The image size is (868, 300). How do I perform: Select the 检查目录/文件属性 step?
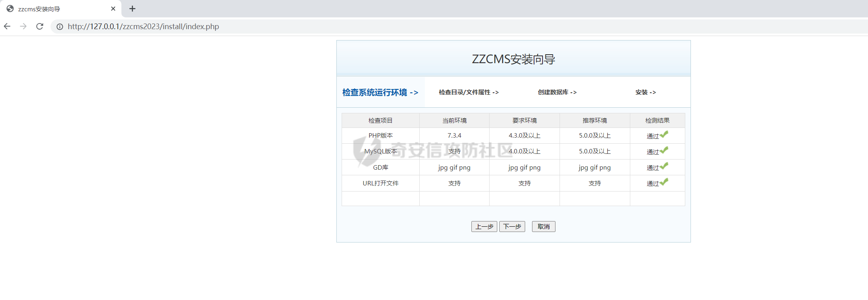click(469, 92)
